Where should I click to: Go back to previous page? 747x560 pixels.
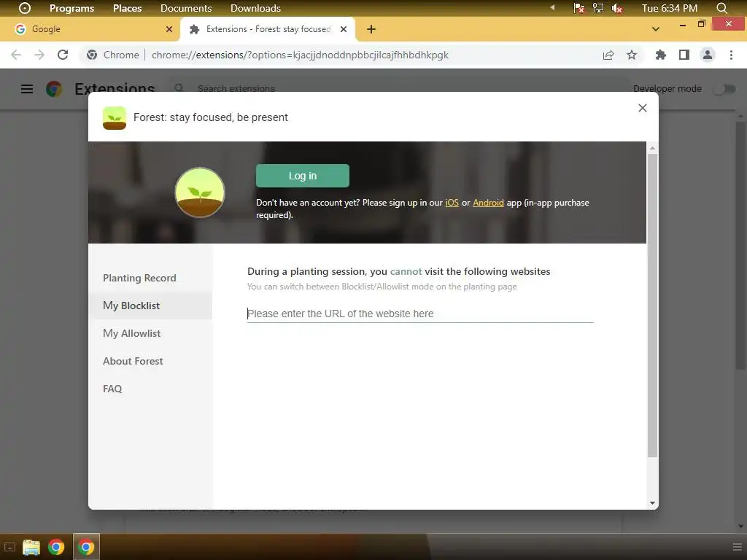(16, 55)
